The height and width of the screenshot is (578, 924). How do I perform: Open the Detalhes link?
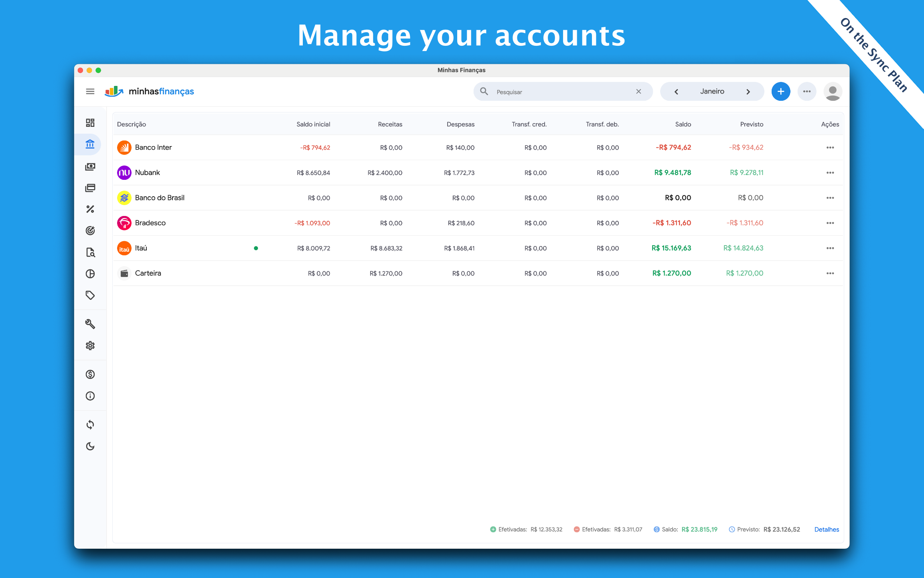(x=827, y=529)
